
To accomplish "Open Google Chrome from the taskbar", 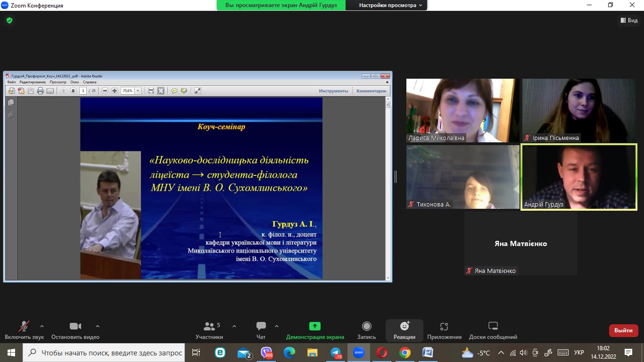I will point(405,353).
